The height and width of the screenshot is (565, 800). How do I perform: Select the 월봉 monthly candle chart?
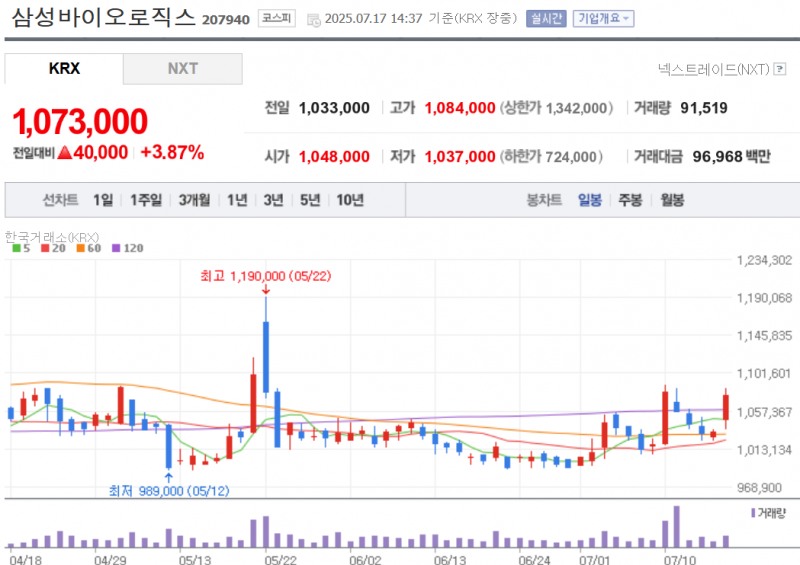(672, 200)
